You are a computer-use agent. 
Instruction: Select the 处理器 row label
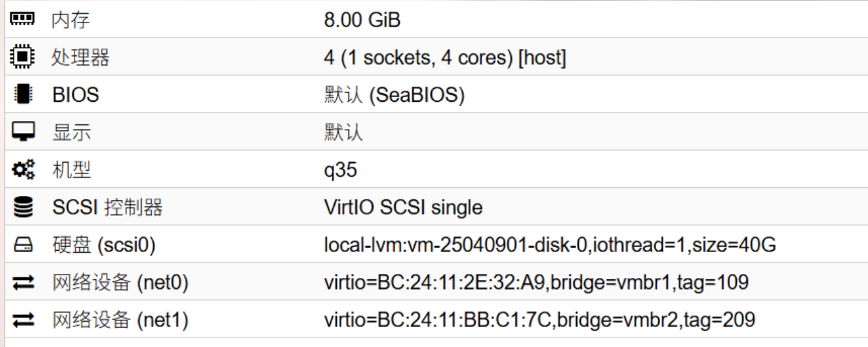81,58
